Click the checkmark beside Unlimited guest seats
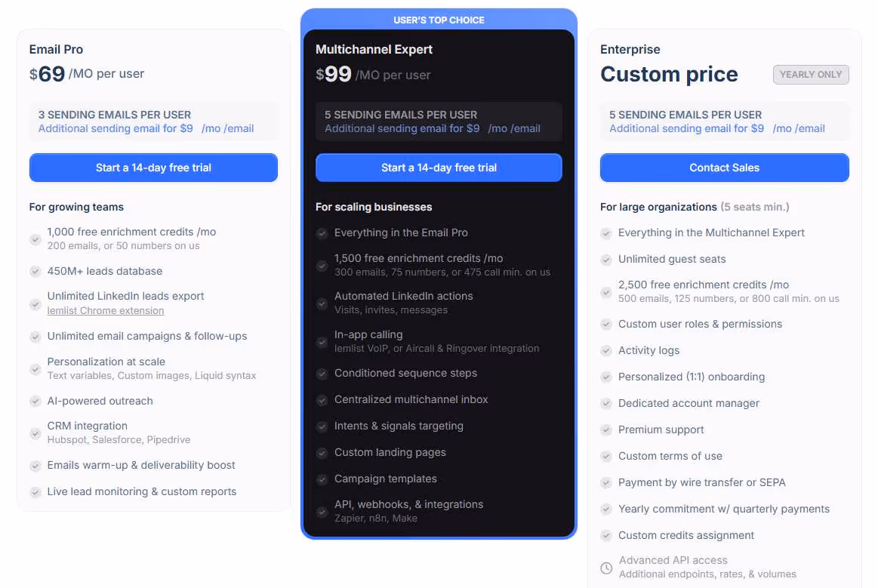Image resolution: width=878 pixels, height=588 pixels. point(606,259)
